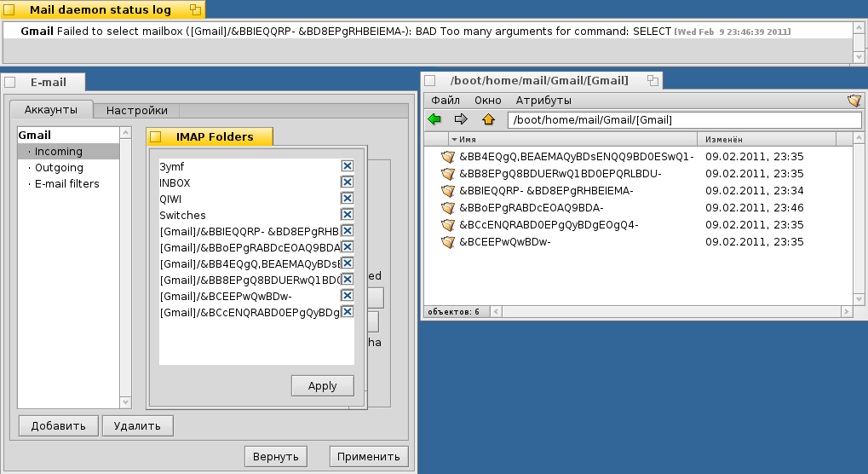Select the 3ymf folder row text

171,167
